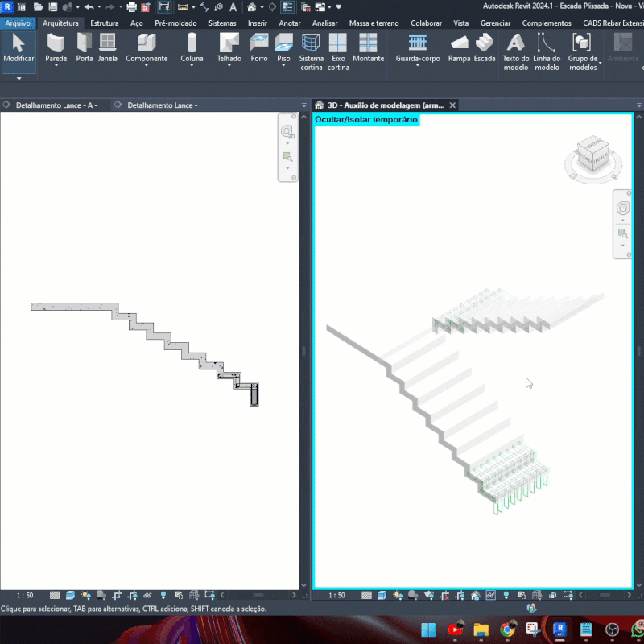Select the Guarda-corpo railing tool
The image size is (644, 644).
418,47
